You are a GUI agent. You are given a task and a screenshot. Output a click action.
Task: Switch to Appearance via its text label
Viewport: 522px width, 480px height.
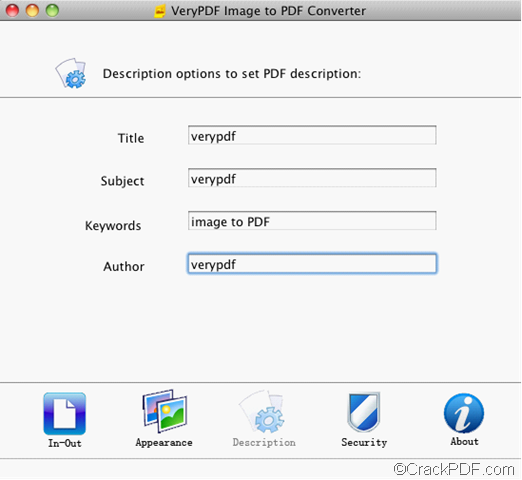pos(164,443)
